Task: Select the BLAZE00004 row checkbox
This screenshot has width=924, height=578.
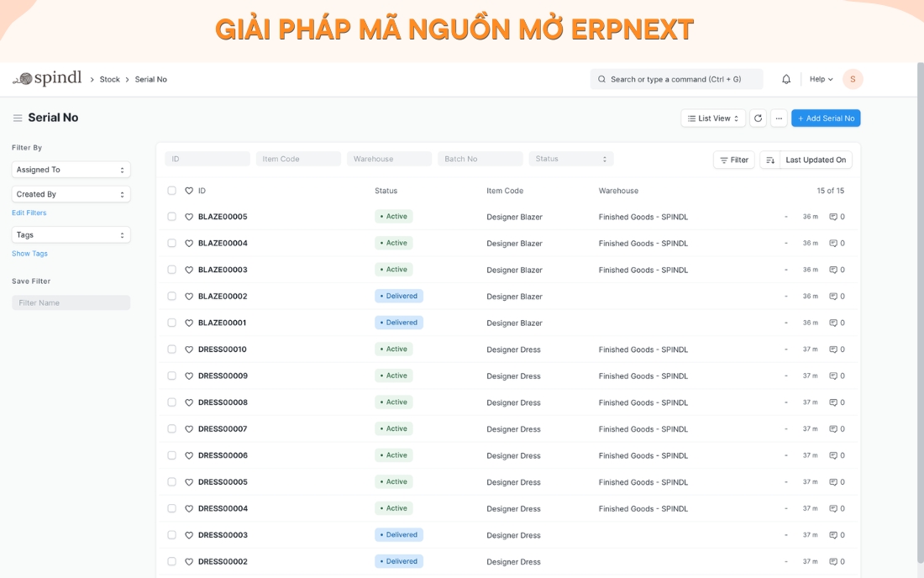Action: pos(171,243)
